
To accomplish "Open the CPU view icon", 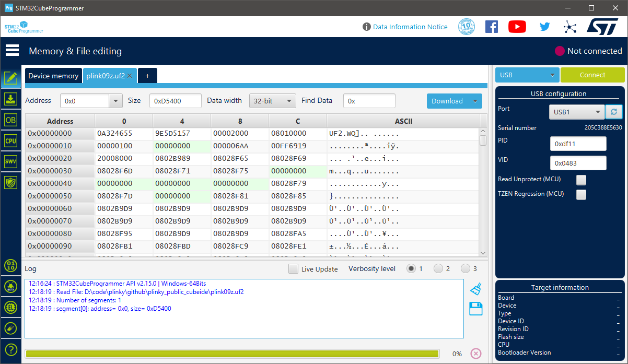I will (10, 140).
